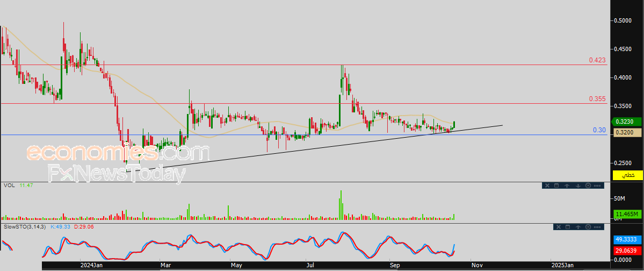Image resolution: width=644 pixels, height=271 pixels.
Task: Click the D:29.06 stochastic value
Action: [84, 226]
